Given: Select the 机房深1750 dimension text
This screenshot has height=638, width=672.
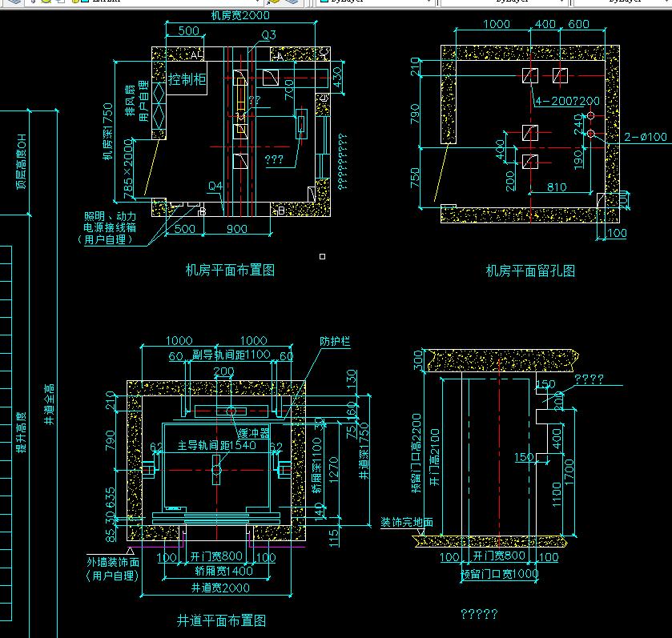Looking at the screenshot, I should coord(107,131).
